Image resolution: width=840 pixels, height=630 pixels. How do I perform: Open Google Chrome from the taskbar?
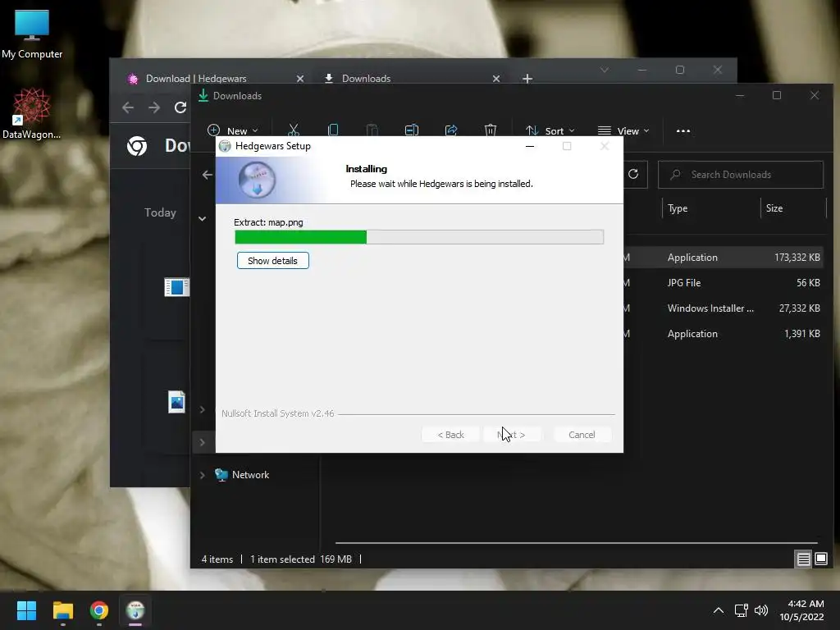coord(99,610)
